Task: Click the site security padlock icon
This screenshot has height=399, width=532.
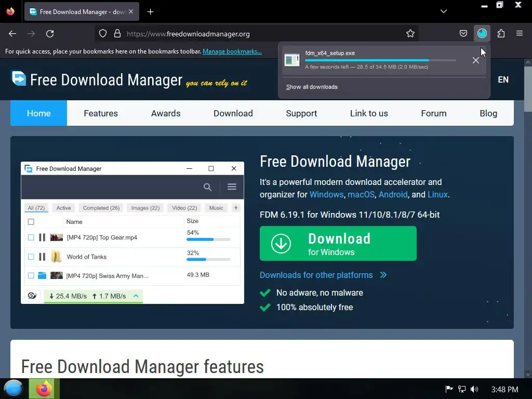Action: (x=117, y=34)
